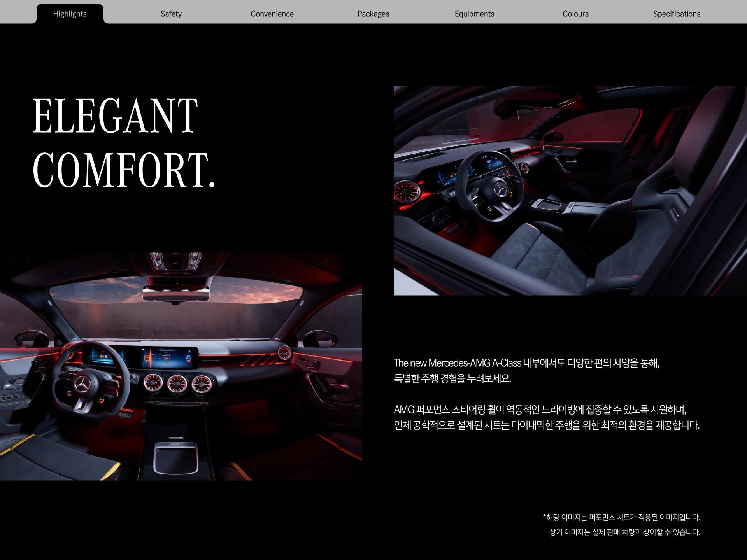Click the line ending '최적의 환경을 제공합니다.'

pos(547,425)
